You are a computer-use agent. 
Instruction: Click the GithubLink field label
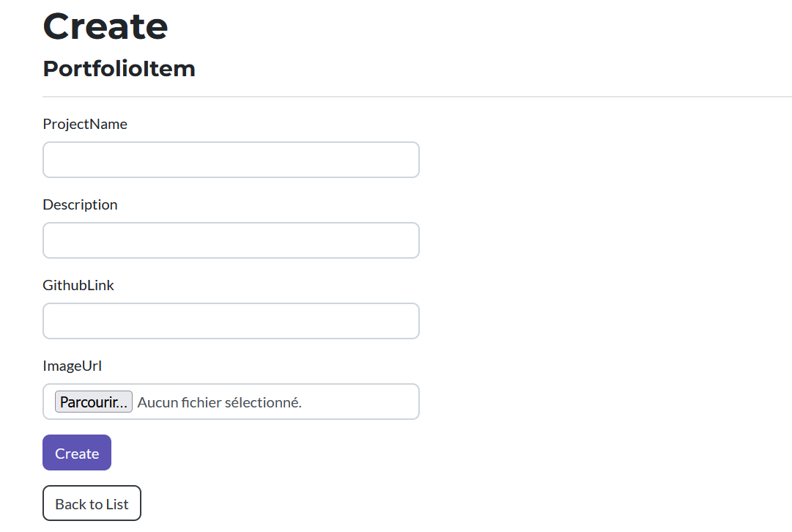pyautogui.click(x=78, y=285)
